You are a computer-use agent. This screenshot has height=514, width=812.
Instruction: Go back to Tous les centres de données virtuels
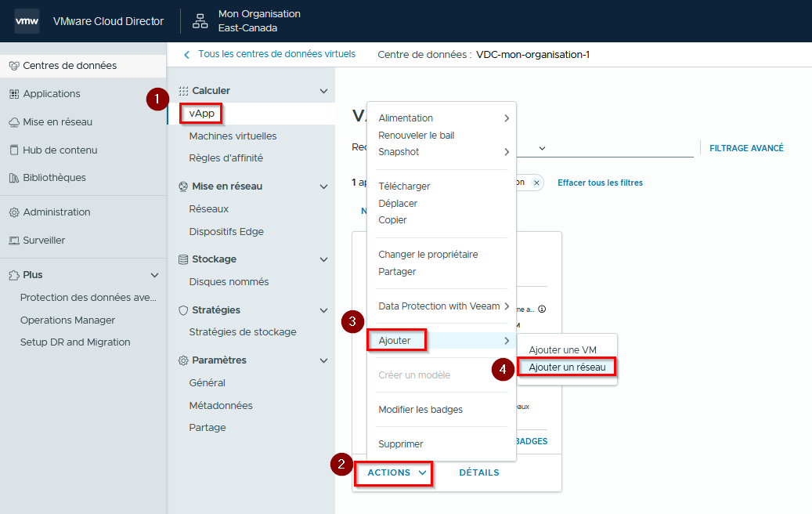pyautogui.click(x=276, y=54)
